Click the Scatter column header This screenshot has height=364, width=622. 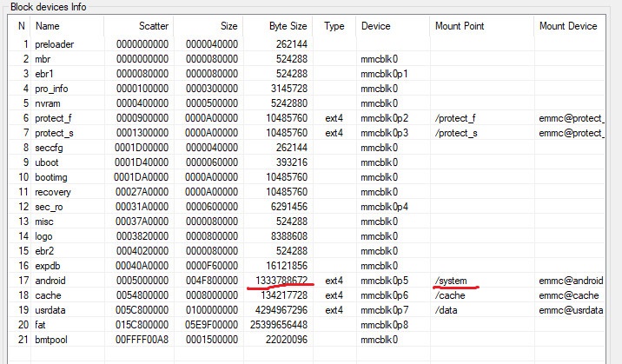pos(154,26)
